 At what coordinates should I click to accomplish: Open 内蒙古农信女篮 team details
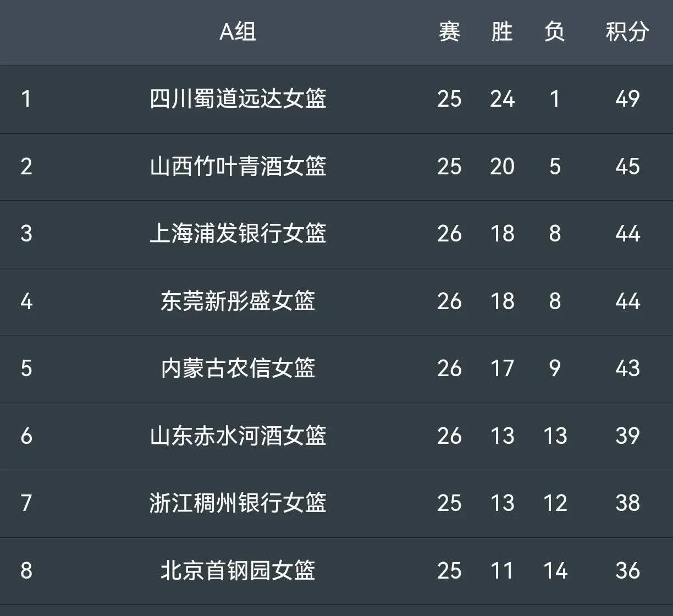[x=238, y=368]
